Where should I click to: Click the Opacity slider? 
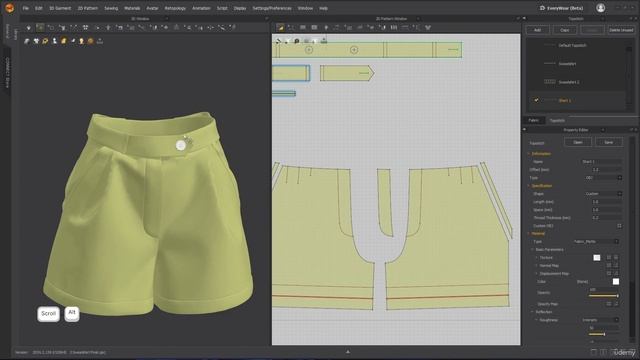click(603, 296)
